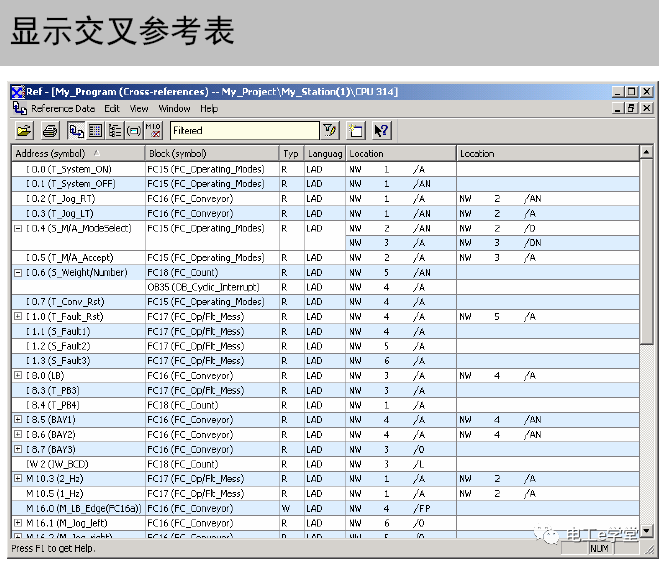This screenshot has width=659, height=563.
Task: Open the Help menu
Action: tap(209, 109)
